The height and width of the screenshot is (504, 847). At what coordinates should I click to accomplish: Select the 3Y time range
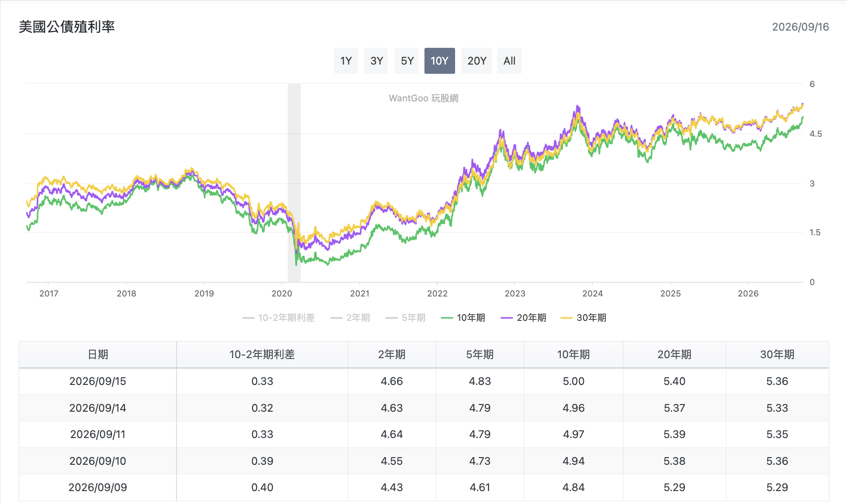[377, 61]
